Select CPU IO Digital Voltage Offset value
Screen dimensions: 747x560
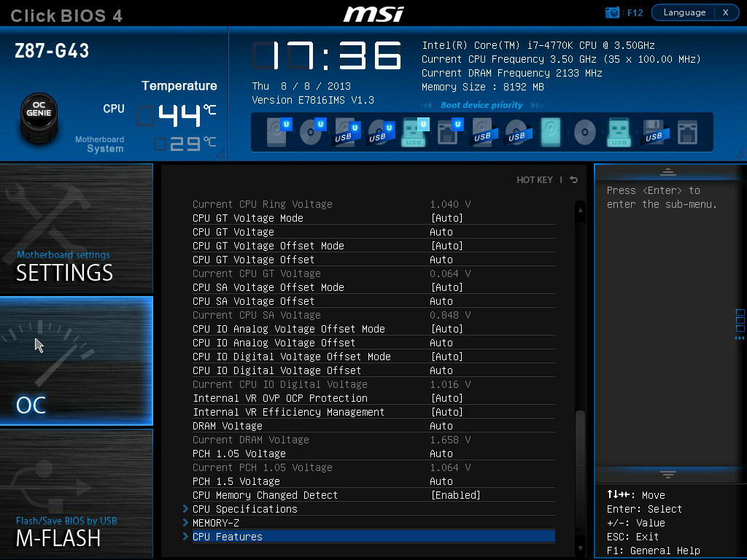point(441,370)
